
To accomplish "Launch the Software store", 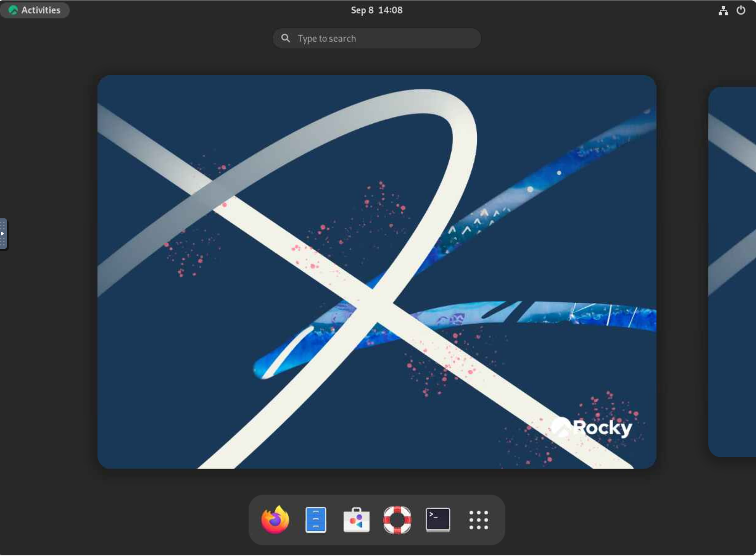I will 356,520.
